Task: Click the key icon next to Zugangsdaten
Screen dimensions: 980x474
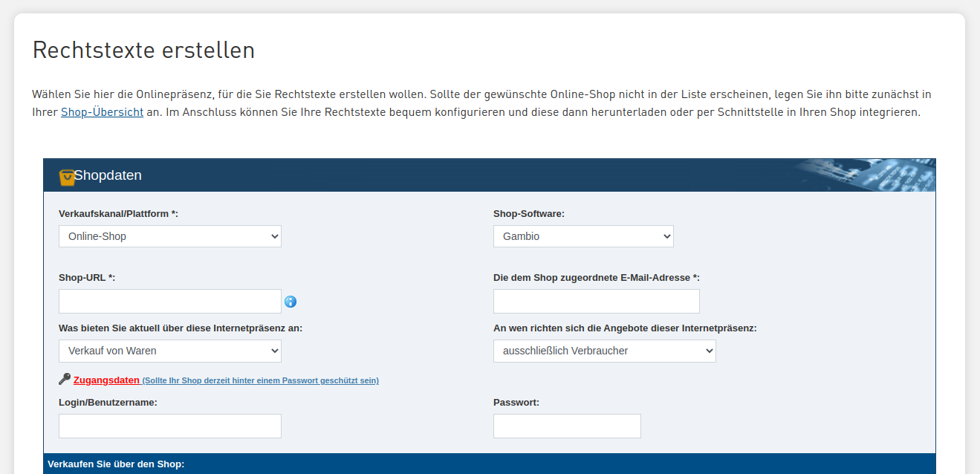Action: 63,378
